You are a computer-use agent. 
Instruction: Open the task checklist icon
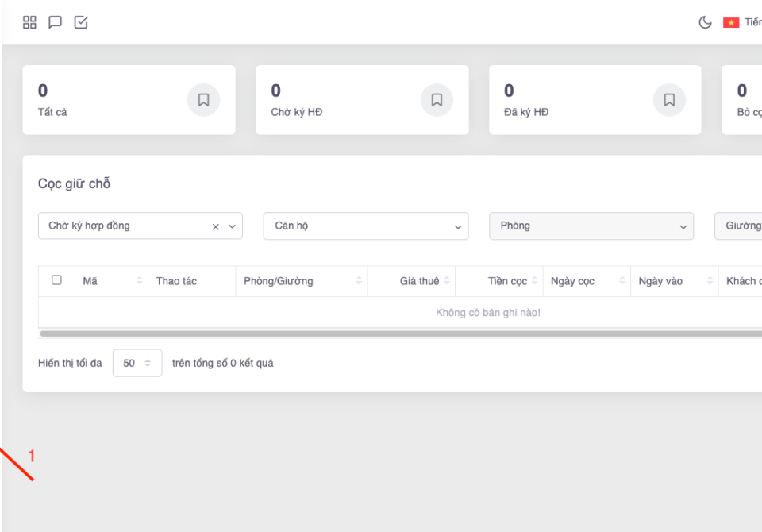[81, 22]
